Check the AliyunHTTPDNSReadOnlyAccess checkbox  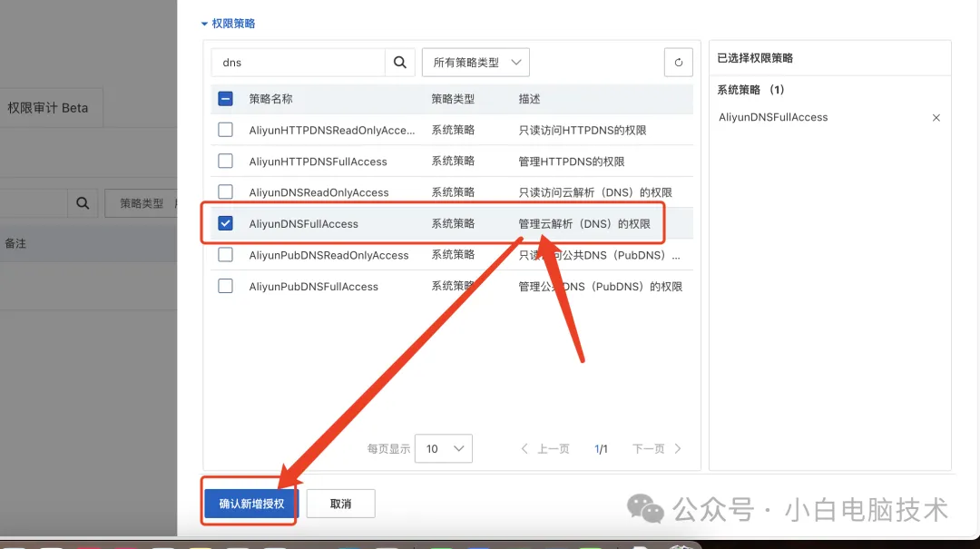(x=225, y=129)
